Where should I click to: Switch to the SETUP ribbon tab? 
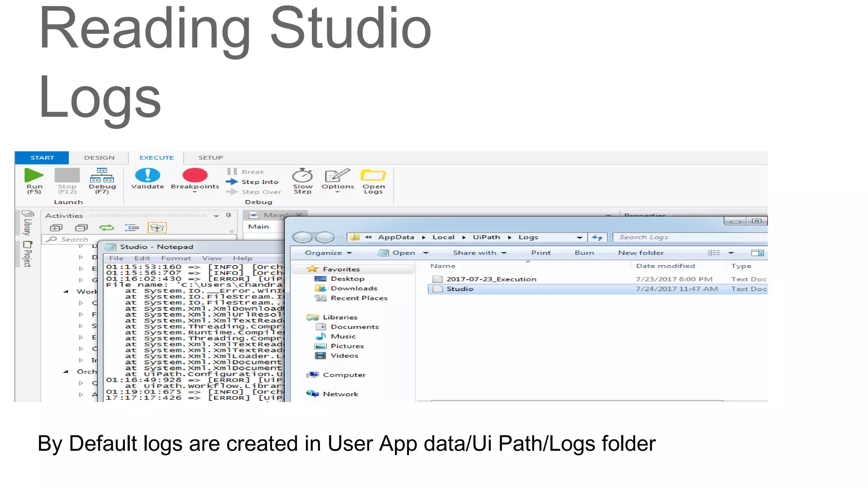(211, 158)
